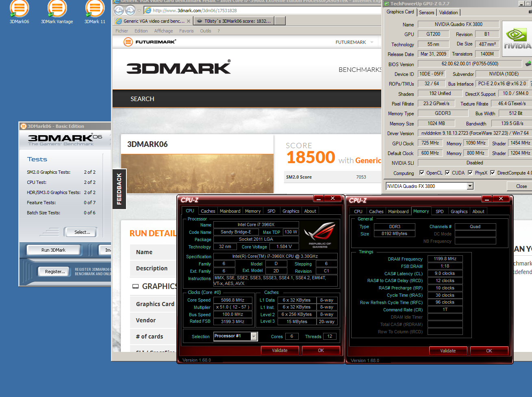Switch to the Sensors tab in GPU-Z

pos(427,13)
